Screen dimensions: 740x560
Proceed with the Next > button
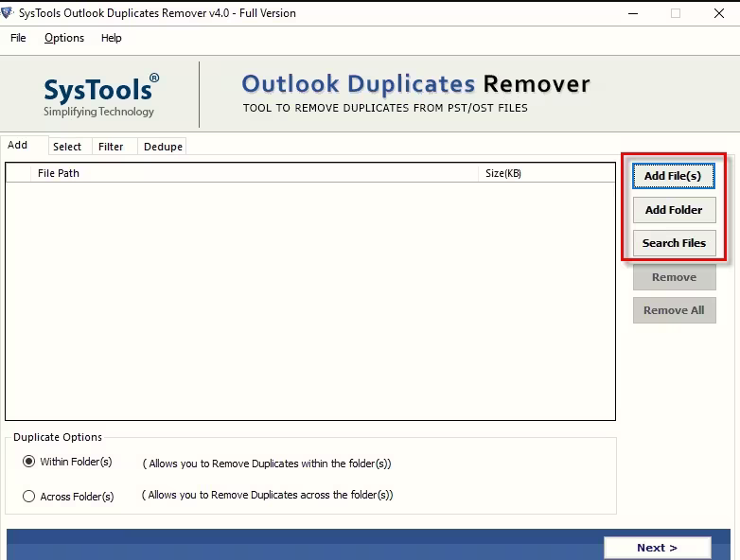click(658, 548)
